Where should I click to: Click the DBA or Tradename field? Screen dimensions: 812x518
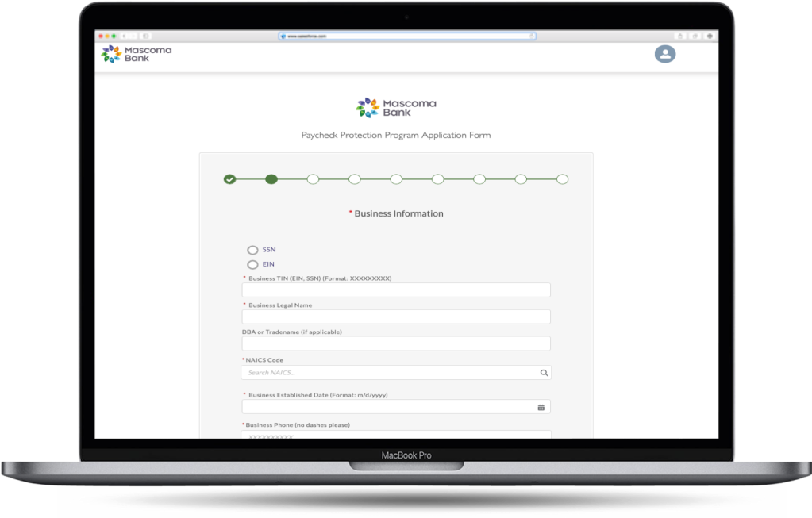pyautogui.click(x=396, y=343)
